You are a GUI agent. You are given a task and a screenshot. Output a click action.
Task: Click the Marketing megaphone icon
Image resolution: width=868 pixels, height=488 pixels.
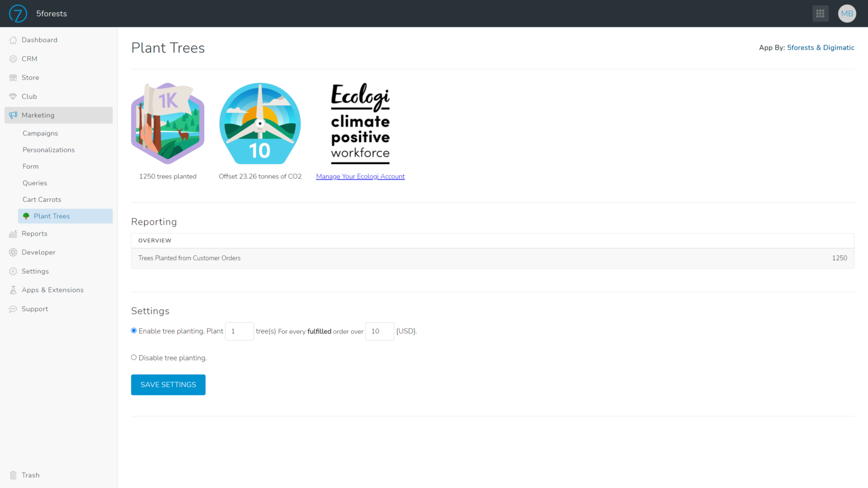(x=13, y=115)
